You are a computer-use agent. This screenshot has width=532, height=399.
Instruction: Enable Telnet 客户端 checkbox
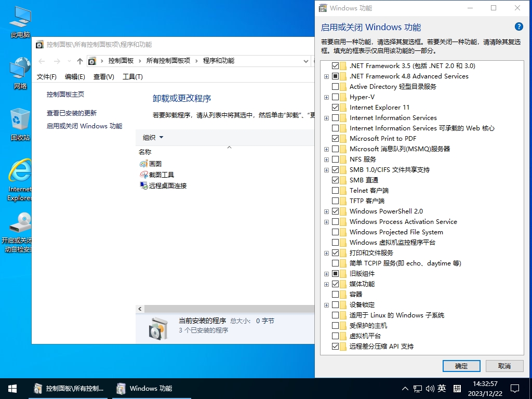point(335,191)
